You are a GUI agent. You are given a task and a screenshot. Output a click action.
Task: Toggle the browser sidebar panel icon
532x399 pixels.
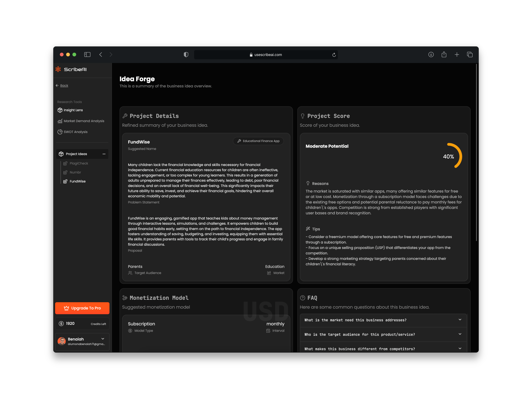(x=87, y=55)
